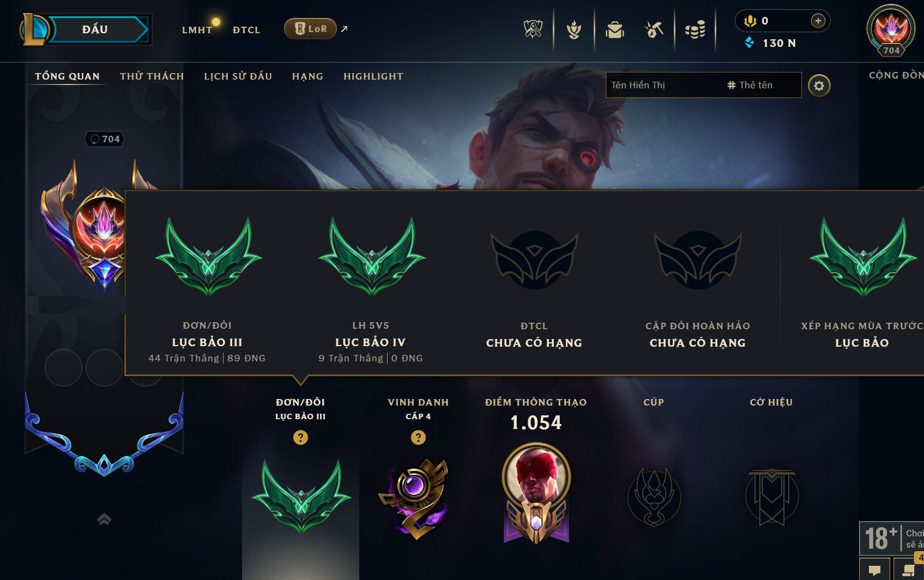Switch to the Lịch Sử Đấu tab
Screen dimensions: 924x580
(x=238, y=76)
